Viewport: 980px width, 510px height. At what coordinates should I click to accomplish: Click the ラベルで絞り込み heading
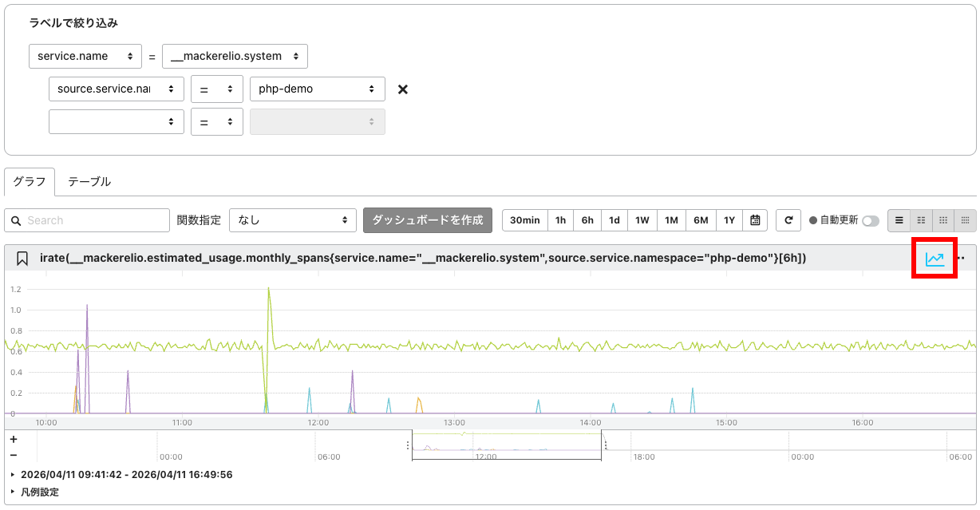click(x=73, y=23)
